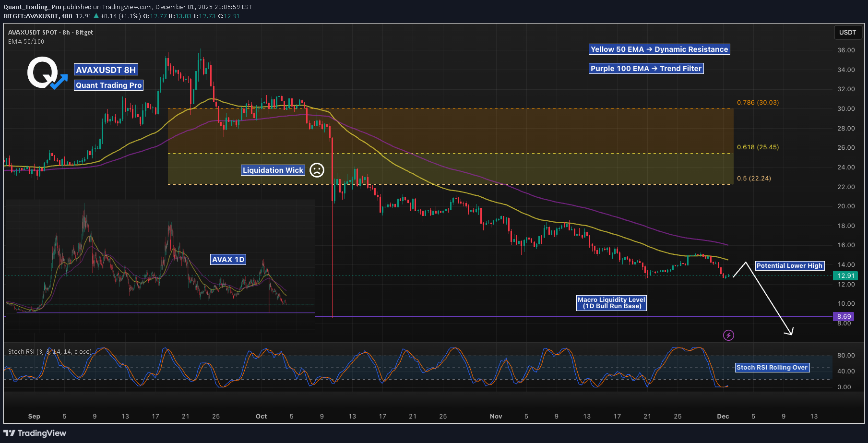The width and height of the screenshot is (868, 443).
Task: Select the Q logo emblem near the top left
Action: click(x=42, y=71)
